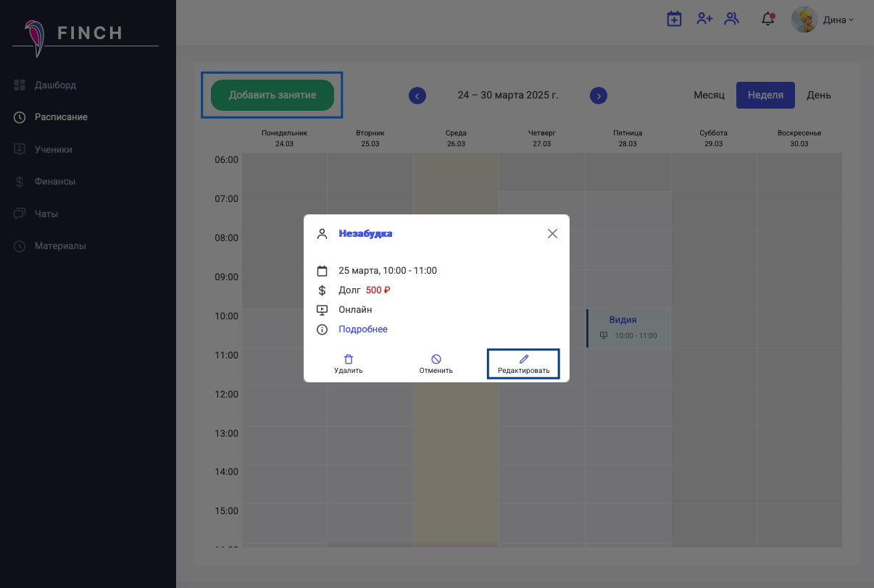Close the Незабудка lesson popup
Screen dimensions: 874x588
tap(552, 233)
